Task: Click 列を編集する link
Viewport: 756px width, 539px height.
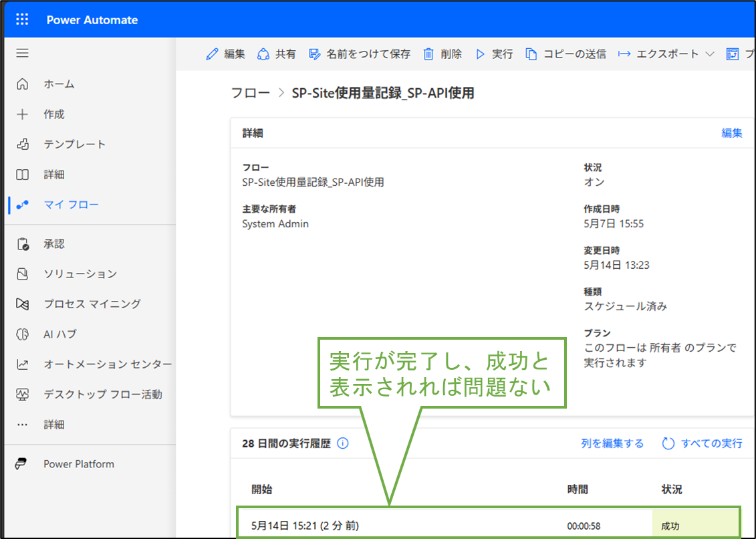Action: click(612, 443)
